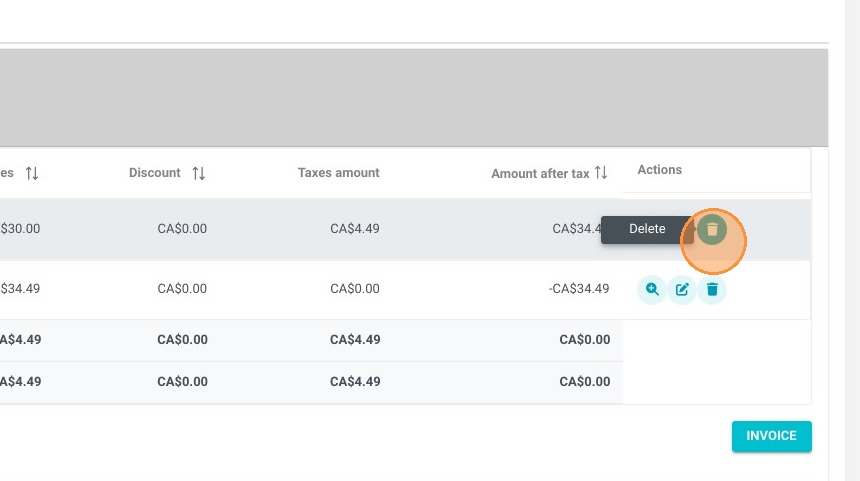Image resolution: width=860 pixels, height=481 pixels.
Task: Select the CA$4.49 taxes amount in first row
Action: click(x=354, y=229)
